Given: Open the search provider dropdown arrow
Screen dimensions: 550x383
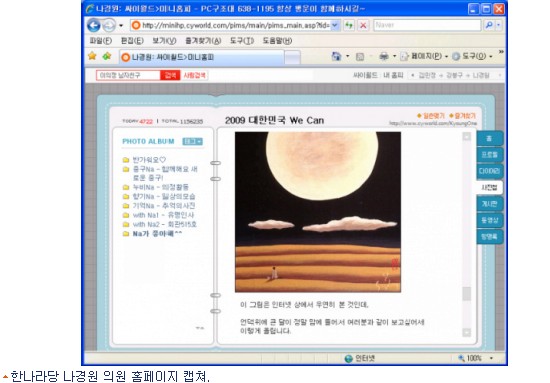Looking at the screenshot, I should click(x=498, y=25).
